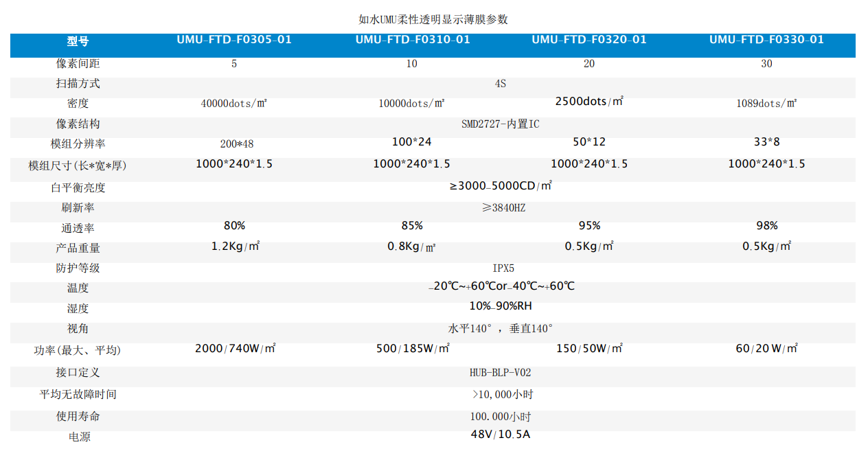Click the 防护等级 row label
Viewport: 868px width, 449px height.
tap(78, 268)
